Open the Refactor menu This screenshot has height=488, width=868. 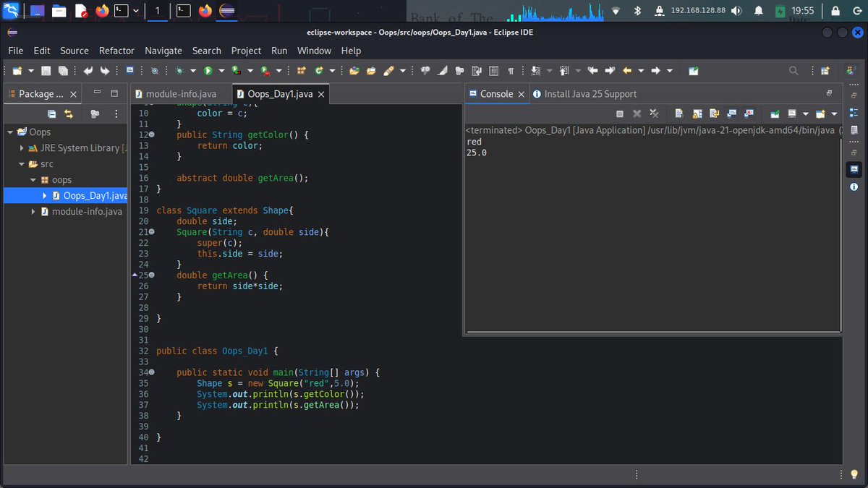tap(116, 51)
